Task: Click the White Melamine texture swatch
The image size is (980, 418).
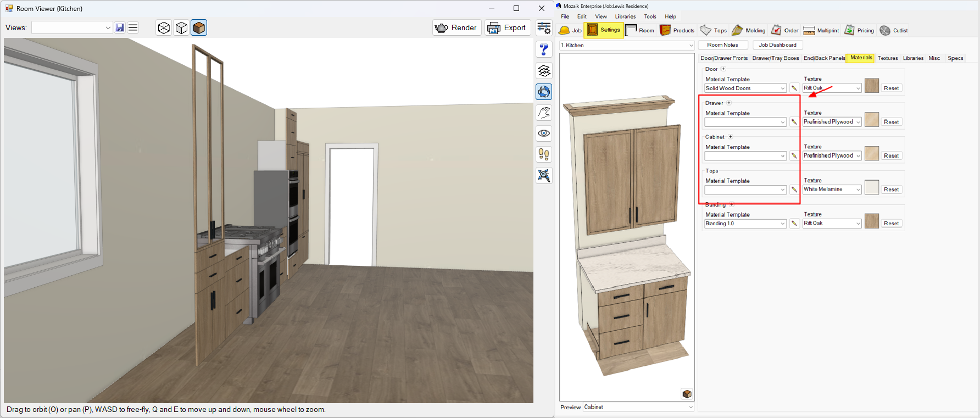Action: (871, 188)
